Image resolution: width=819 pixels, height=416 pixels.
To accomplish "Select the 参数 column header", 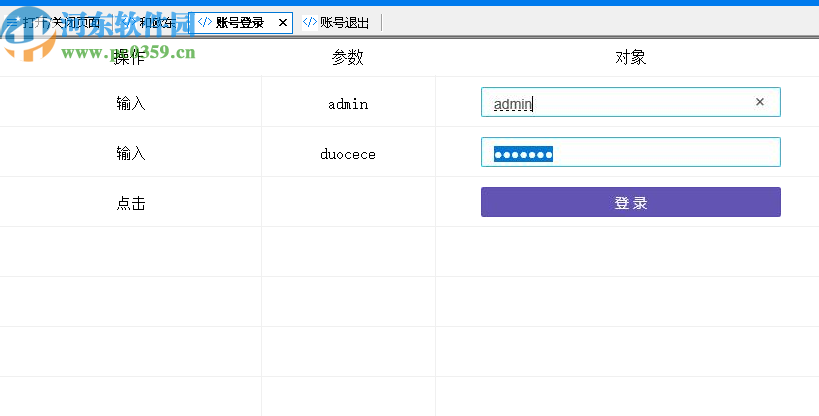I will (347, 57).
